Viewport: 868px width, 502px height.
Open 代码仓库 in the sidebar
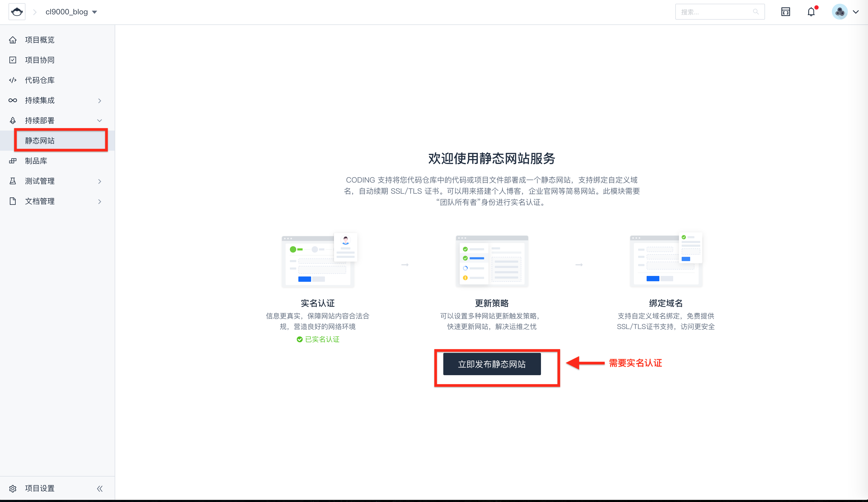(x=40, y=80)
